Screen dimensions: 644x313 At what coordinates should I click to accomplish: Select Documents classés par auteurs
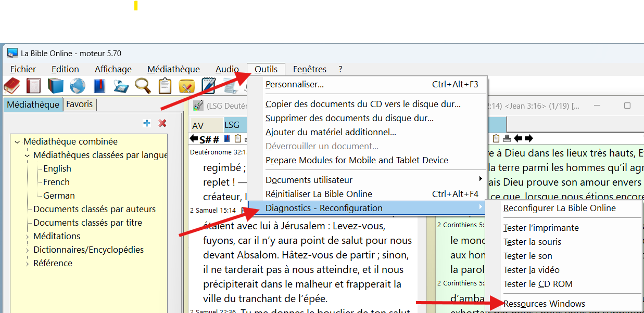click(x=94, y=209)
